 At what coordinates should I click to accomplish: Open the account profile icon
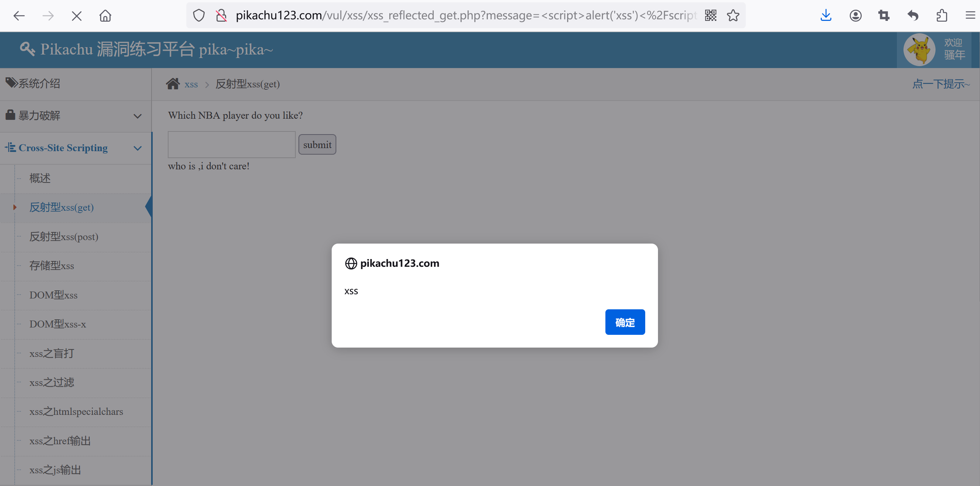click(x=855, y=15)
